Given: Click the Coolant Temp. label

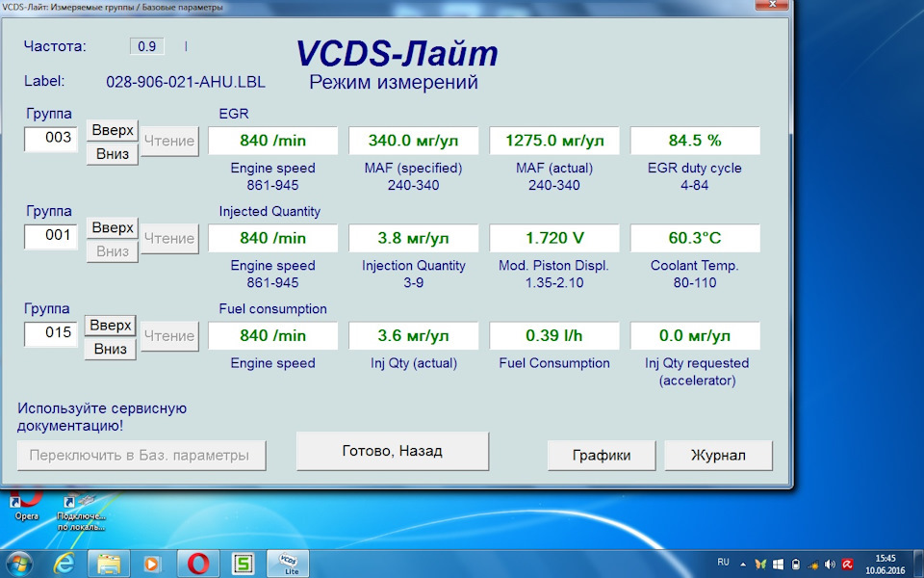Looking at the screenshot, I should (695, 266).
